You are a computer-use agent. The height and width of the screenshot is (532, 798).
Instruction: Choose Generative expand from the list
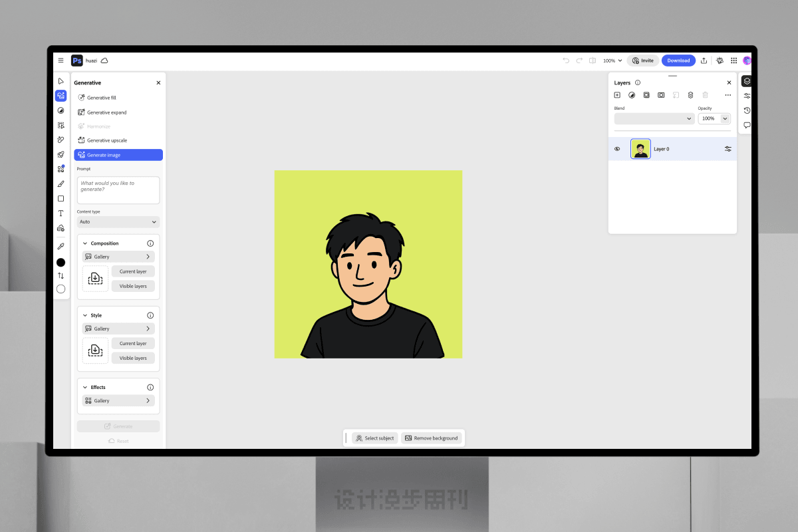tap(106, 112)
